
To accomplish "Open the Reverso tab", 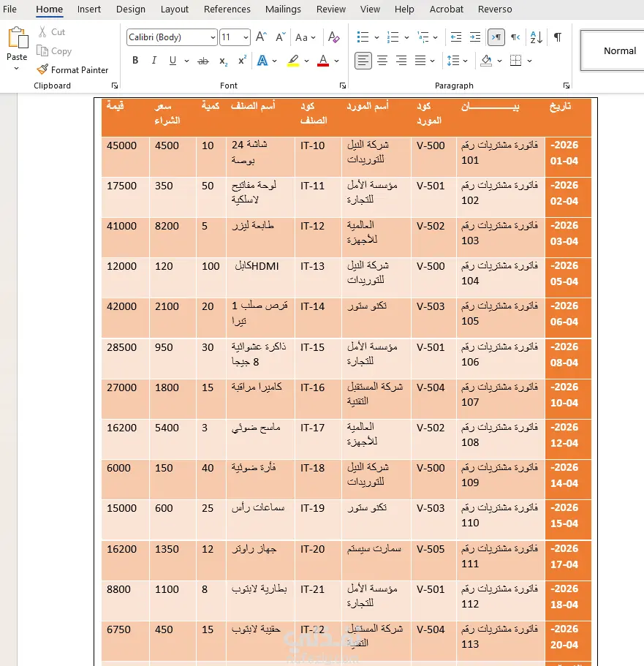I will [495, 9].
